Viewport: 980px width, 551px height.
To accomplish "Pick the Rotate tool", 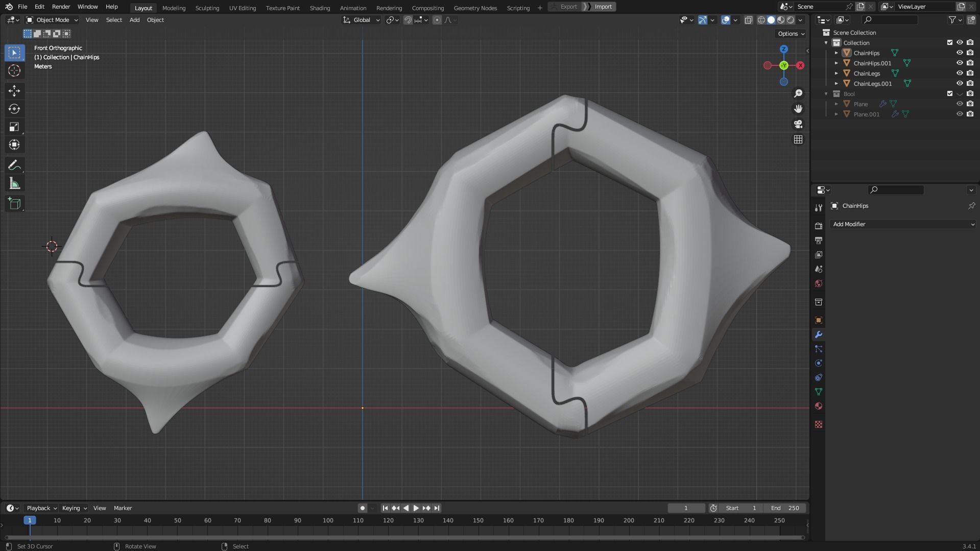I will coord(14,109).
